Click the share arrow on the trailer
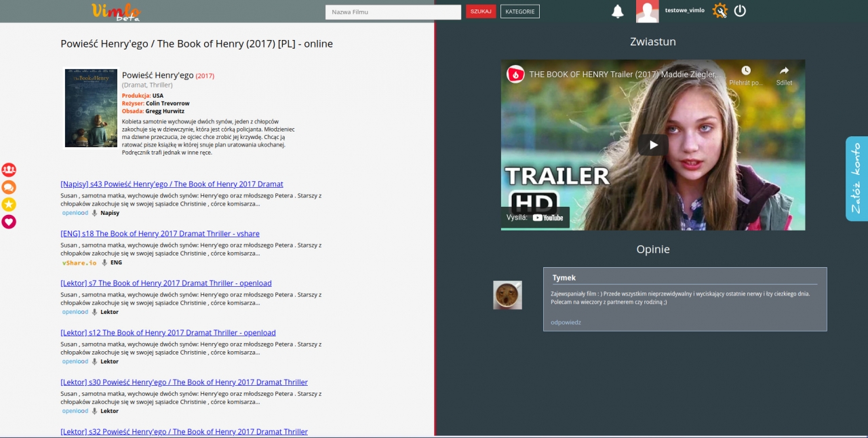 point(784,71)
